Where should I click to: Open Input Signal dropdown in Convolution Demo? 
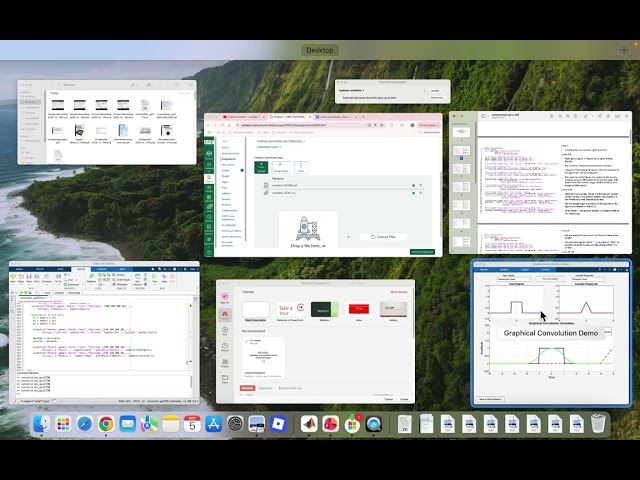click(514, 279)
